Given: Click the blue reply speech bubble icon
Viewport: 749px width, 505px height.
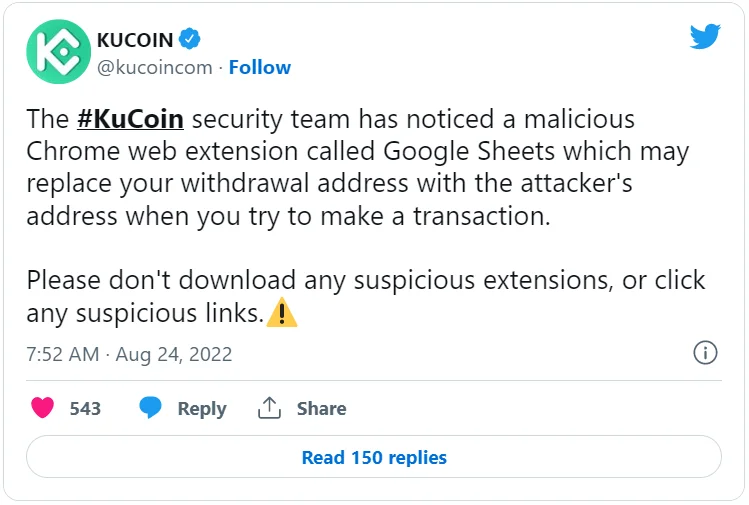Looking at the screenshot, I should [150, 408].
